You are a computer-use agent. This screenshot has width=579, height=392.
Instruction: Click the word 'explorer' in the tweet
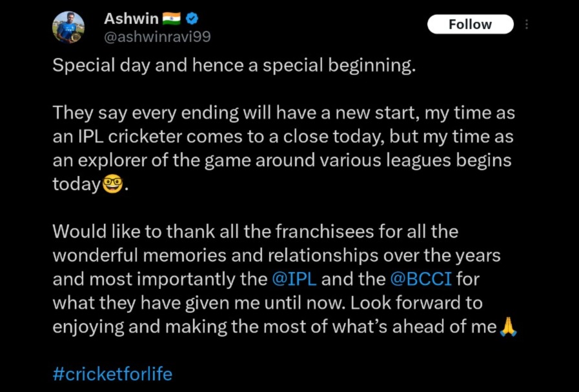coord(111,161)
